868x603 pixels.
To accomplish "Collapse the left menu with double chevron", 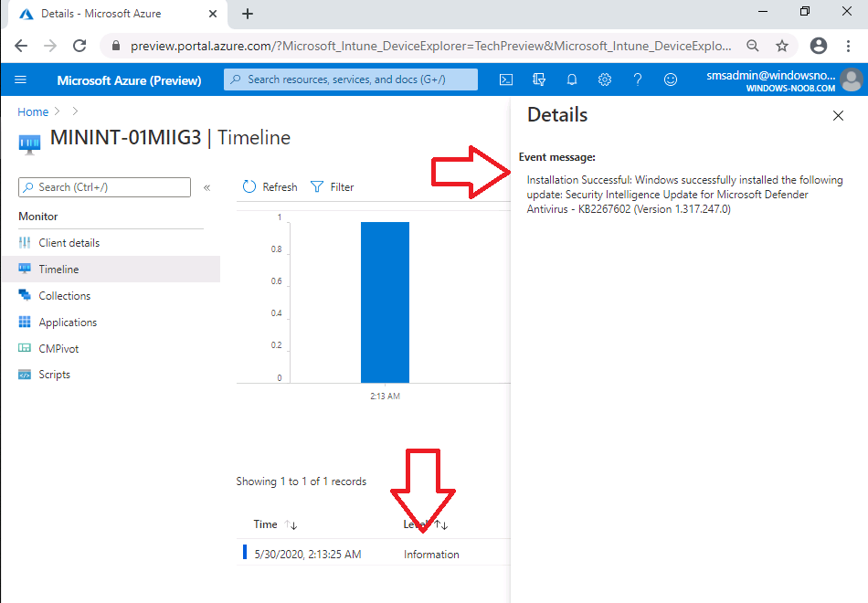I will coord(207,187).
